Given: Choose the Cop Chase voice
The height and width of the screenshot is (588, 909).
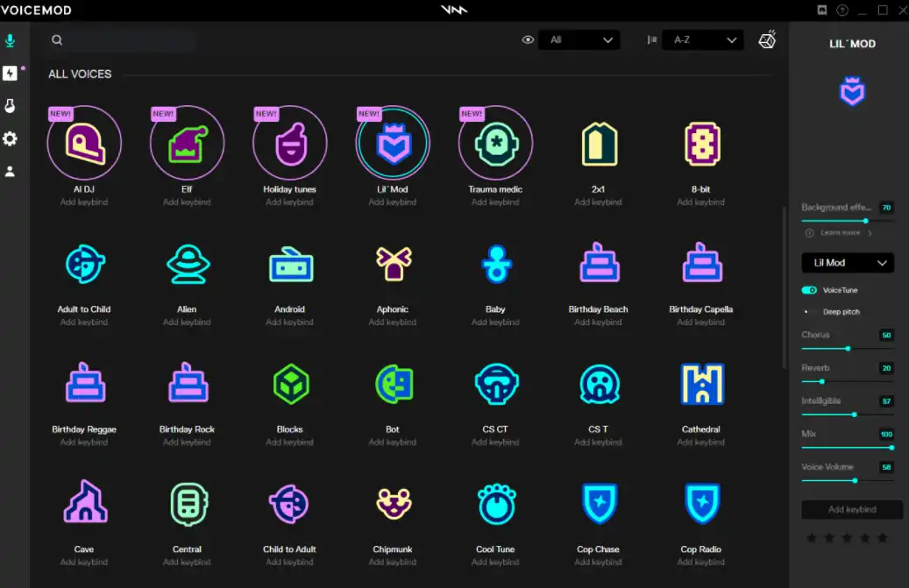Looking at the screenshot, I should 600,503.
